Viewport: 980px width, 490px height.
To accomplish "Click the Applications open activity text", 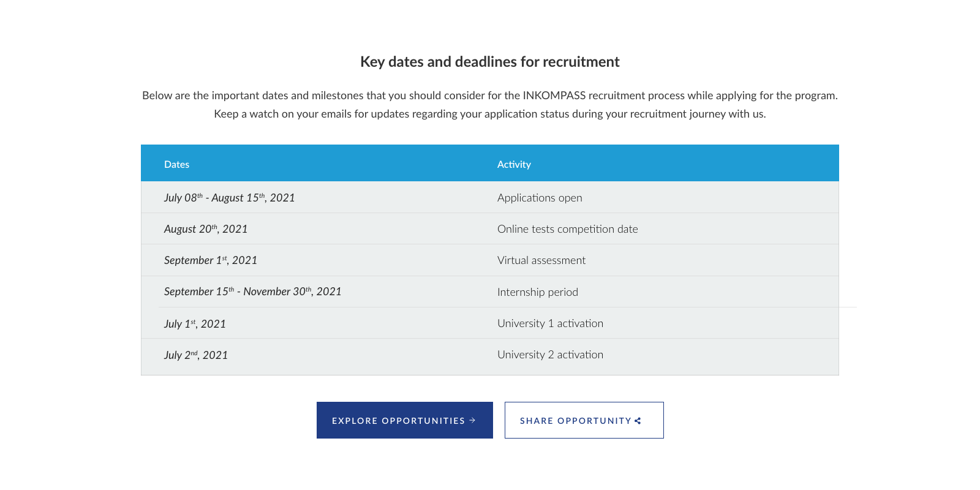I will coord(540,198).
